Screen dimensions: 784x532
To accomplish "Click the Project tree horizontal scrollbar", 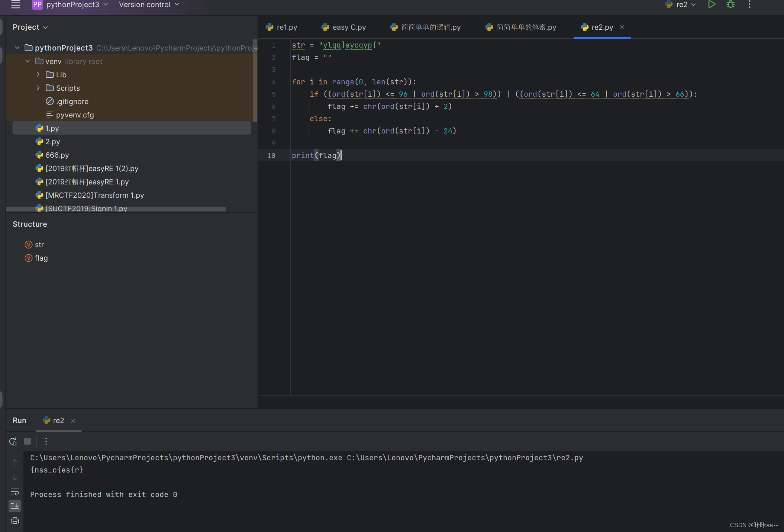I will [116, 209].
